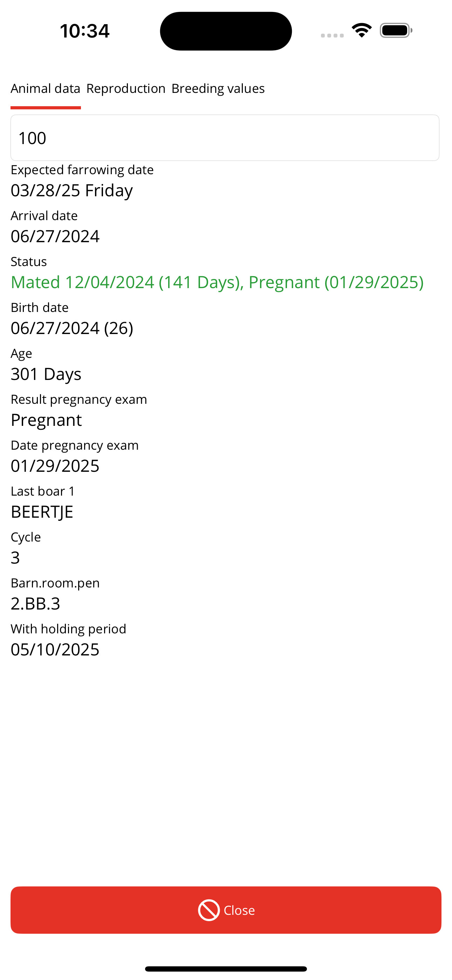Switch to the Reproduction tab

(126, 88)
